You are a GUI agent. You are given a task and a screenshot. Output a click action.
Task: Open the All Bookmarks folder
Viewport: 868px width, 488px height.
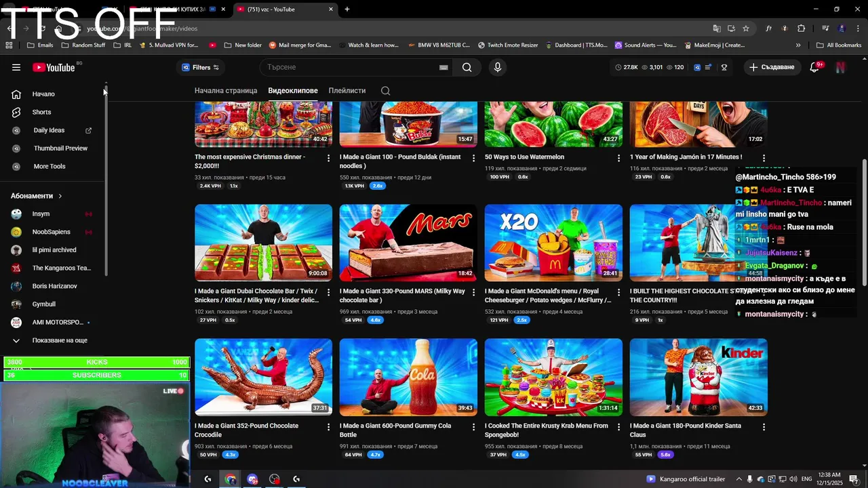click(x=839, y=45)
